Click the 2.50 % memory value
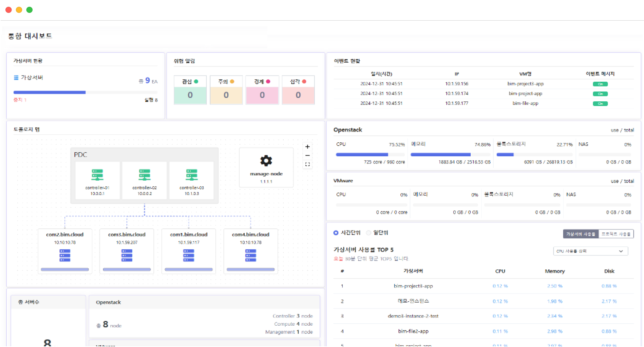Viewport: 644px width, 347px height. coord(555,286)
